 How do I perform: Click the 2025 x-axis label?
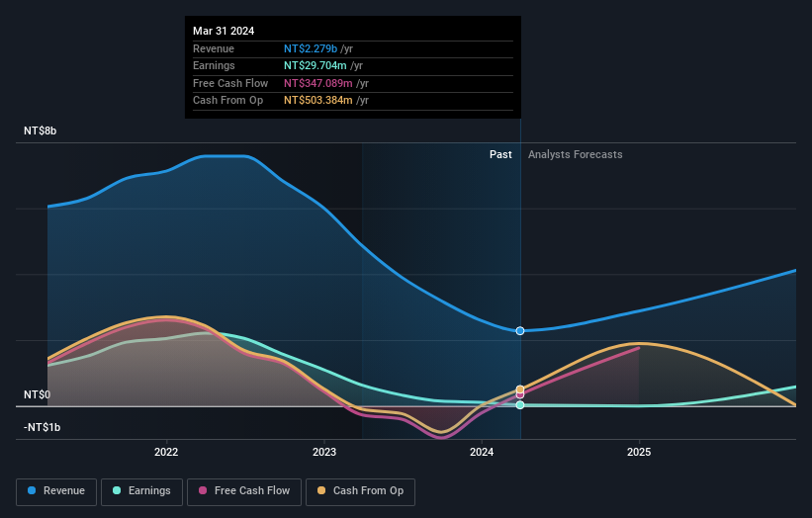[x=639, y=452]
